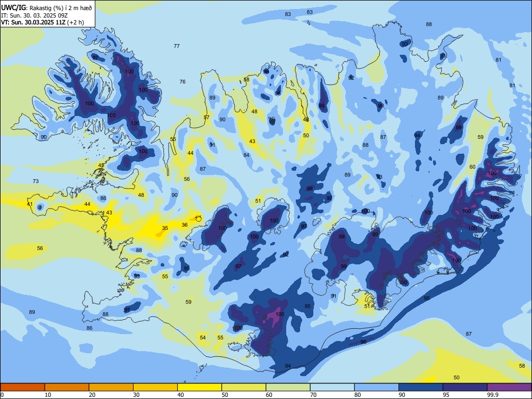Click the humidity value 76 on the map
The image size is (532, 399).
tap(182, 82)
